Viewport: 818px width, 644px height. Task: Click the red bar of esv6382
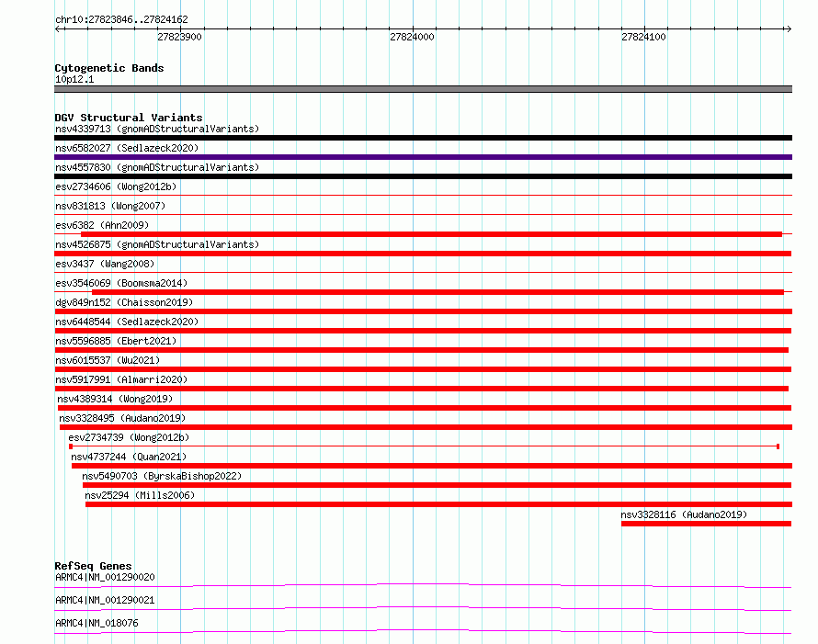pyautogui.click(x=431, y=234)
